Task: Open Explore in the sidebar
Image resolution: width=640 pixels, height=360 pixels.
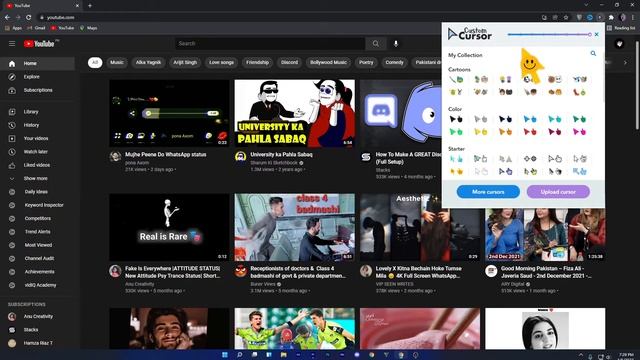Action: pyautogui.click(x=38, y=77)
